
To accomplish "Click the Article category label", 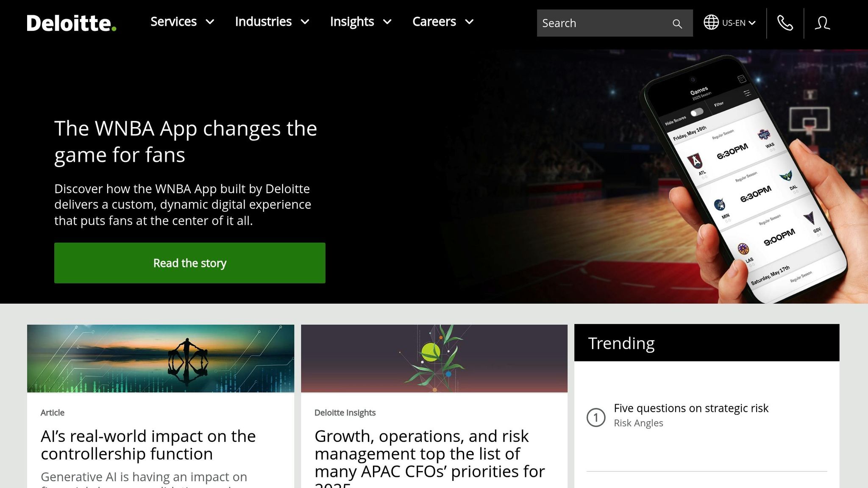I will point(53,413).
